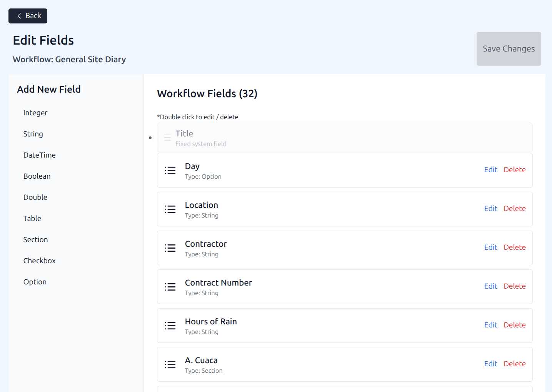
Task: Delete the Contractor field
Action: tap(515, 247)
